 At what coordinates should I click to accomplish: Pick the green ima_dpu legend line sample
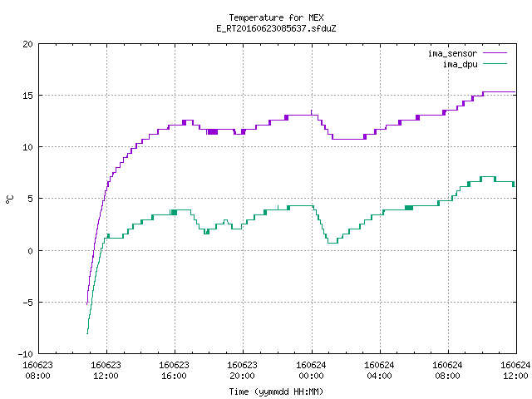tap(495, 64)
